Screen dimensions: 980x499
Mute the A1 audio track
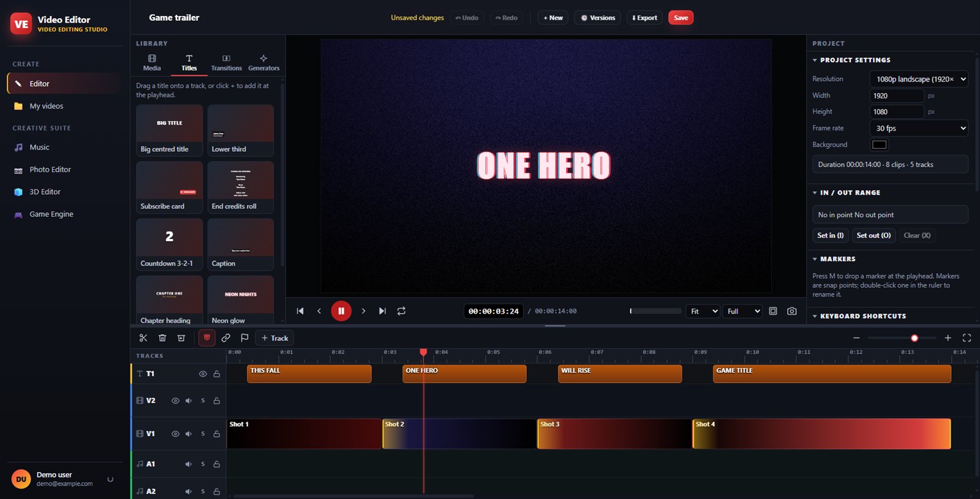[x=189, y=464]
